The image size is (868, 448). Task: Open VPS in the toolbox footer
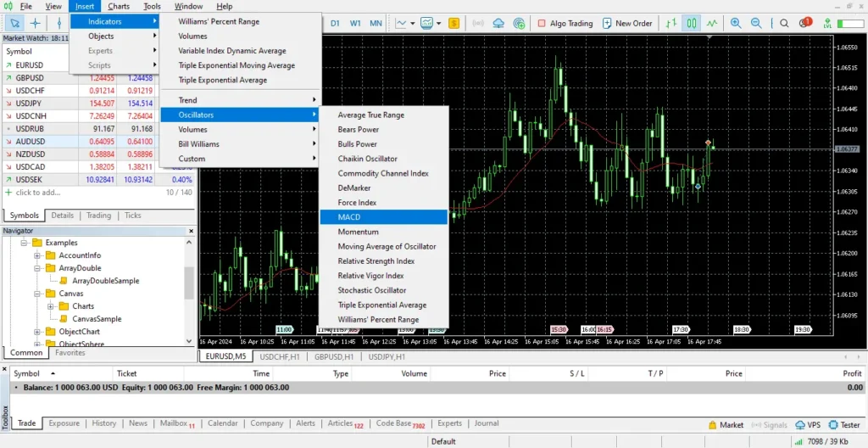pos(808,425)
